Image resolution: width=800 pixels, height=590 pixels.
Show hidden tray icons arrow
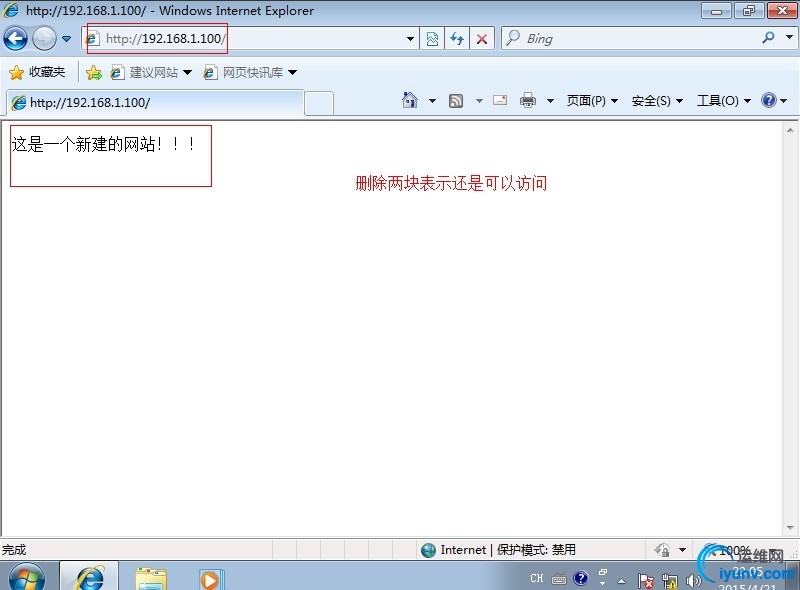pos(621,581)
